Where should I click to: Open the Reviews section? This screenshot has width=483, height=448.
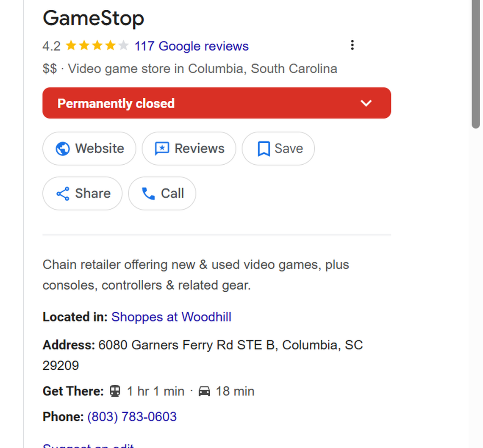point(189,149)
